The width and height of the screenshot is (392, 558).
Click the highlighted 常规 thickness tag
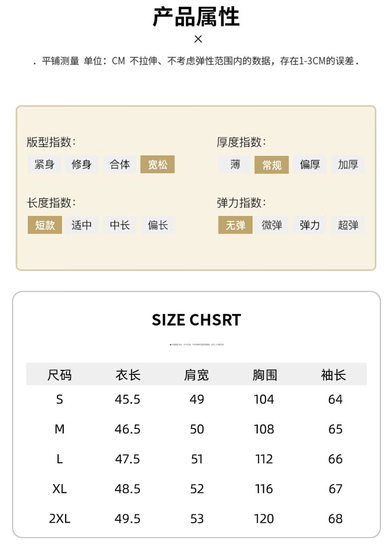pyautogui.click(x=272, y=165)
